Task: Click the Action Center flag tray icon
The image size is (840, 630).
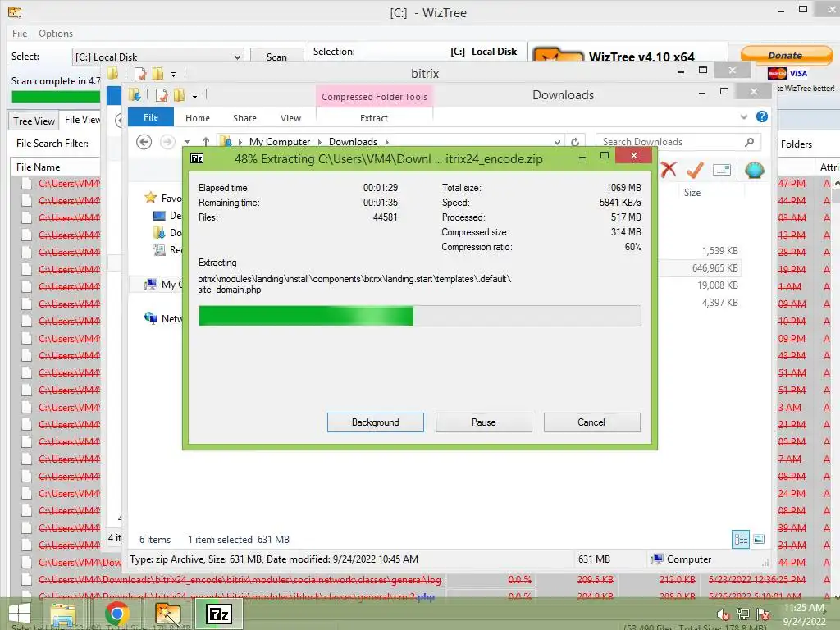Action: [763, 614]
